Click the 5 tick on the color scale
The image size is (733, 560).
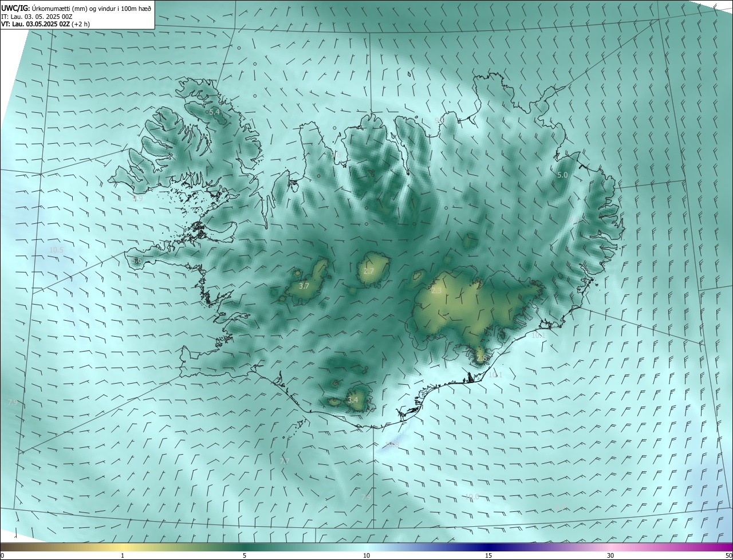[245, 556]
